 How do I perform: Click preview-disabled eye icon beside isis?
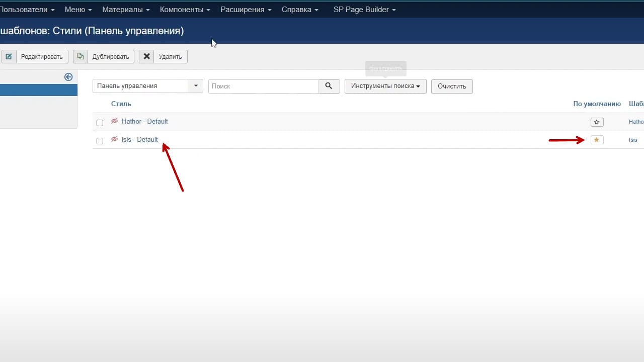coord(115,139)
